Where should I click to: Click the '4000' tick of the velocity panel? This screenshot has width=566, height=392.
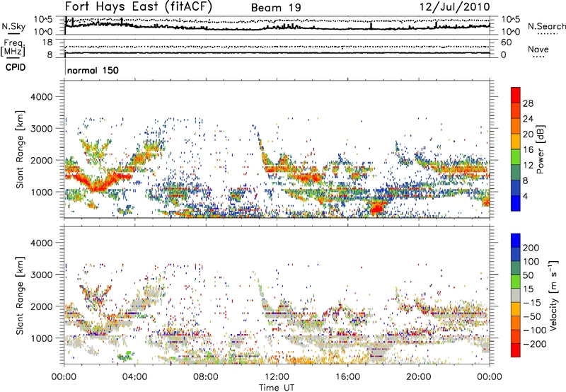(41, 243)
